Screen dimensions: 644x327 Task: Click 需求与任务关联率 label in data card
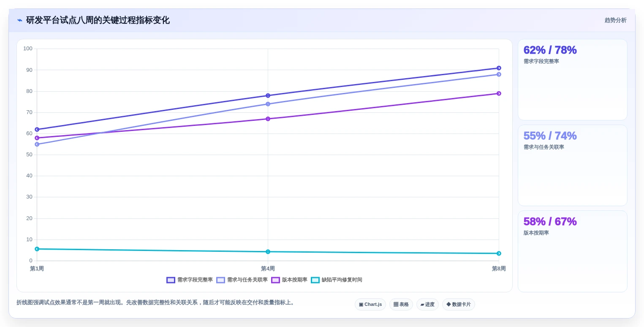point(544,147)
